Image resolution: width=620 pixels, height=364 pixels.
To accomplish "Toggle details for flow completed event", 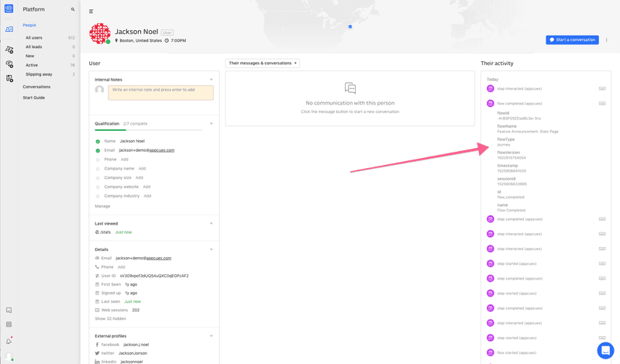I will (x=602, y=103).
